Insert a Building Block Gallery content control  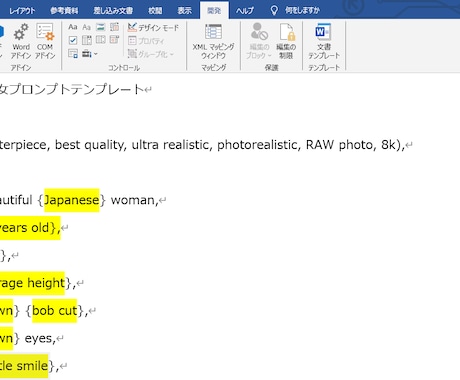114,27
